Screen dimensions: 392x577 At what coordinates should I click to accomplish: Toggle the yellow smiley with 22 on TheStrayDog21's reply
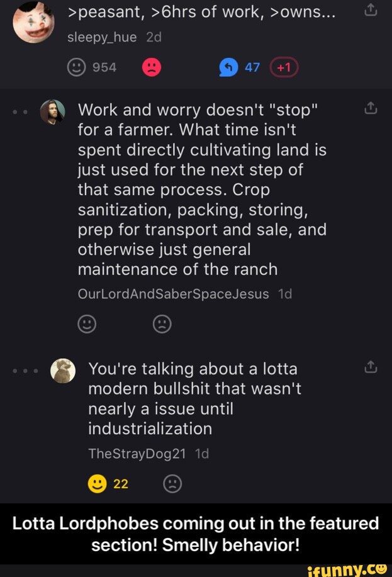click(x=97, y=484)
